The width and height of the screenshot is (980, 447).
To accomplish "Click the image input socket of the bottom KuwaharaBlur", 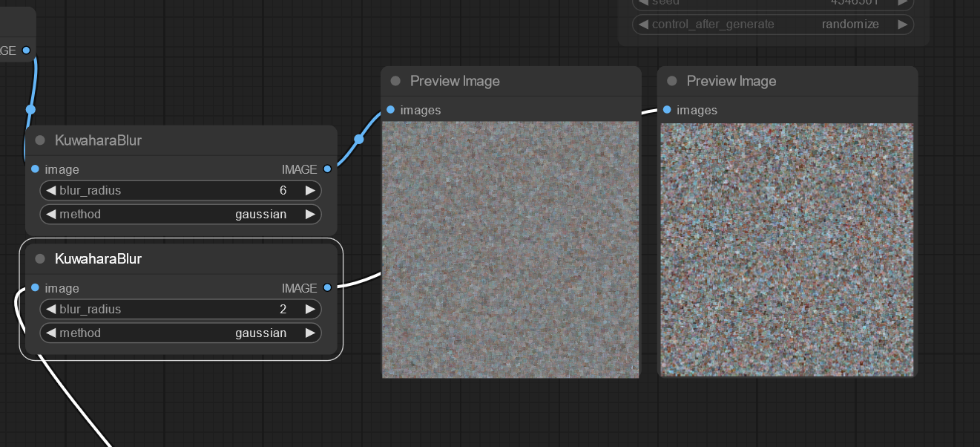I will tap(34, 288).
